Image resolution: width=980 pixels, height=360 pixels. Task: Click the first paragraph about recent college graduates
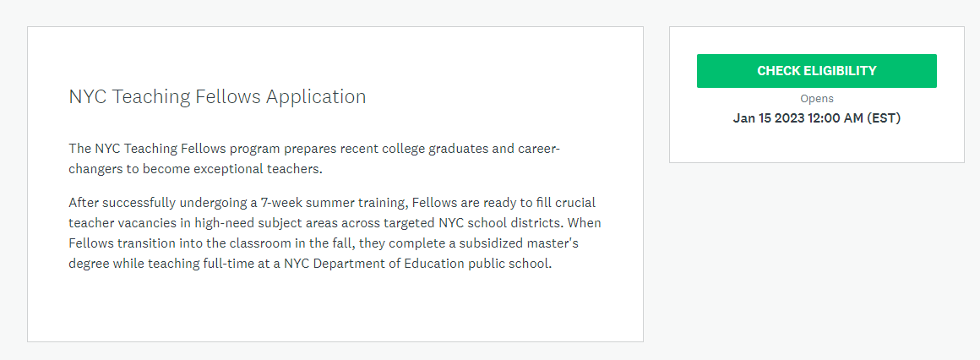pos(314,159)
